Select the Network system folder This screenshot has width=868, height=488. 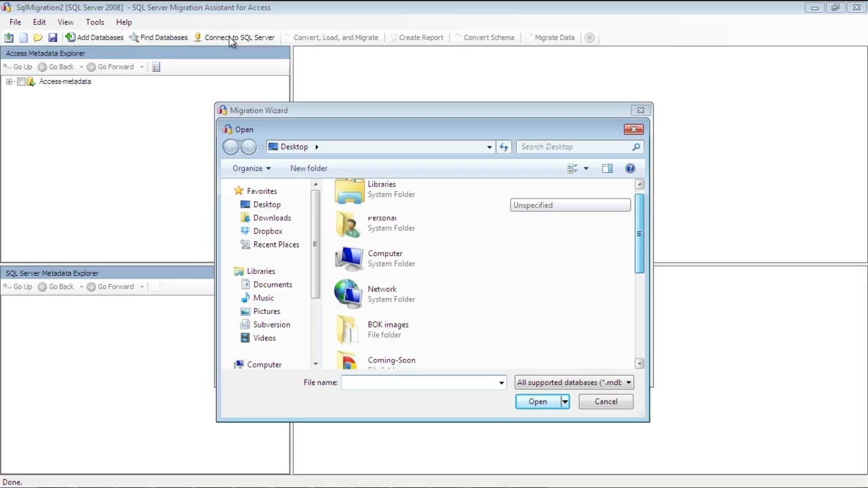(375, 294)
